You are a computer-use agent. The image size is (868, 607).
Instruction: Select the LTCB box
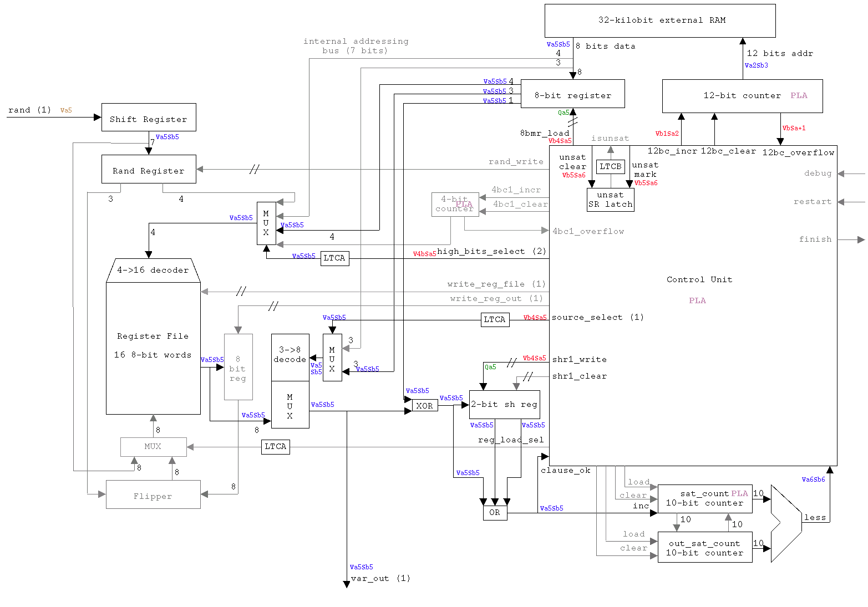610,166
